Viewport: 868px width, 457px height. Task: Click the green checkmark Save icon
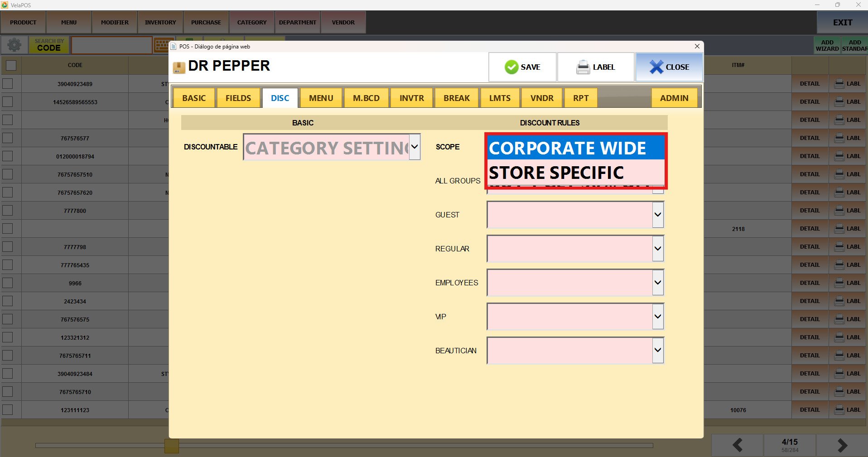(x=511, y=67)
